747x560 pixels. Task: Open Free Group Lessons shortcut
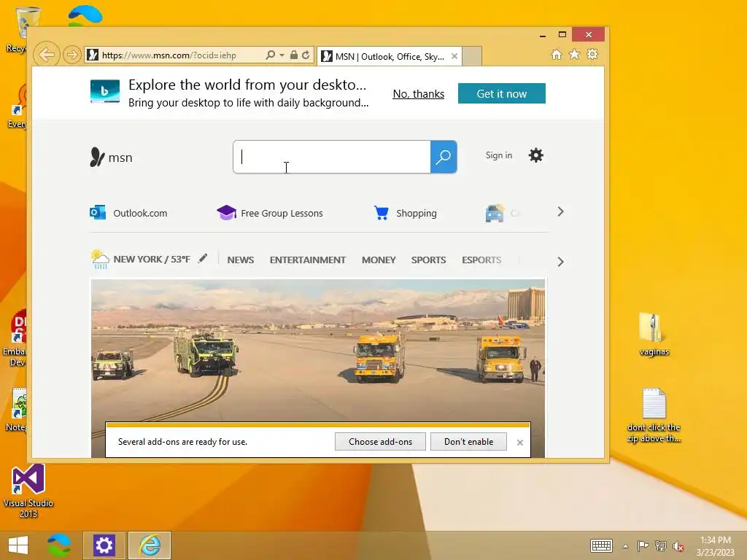pyautogui.click(x=270, y=213)
